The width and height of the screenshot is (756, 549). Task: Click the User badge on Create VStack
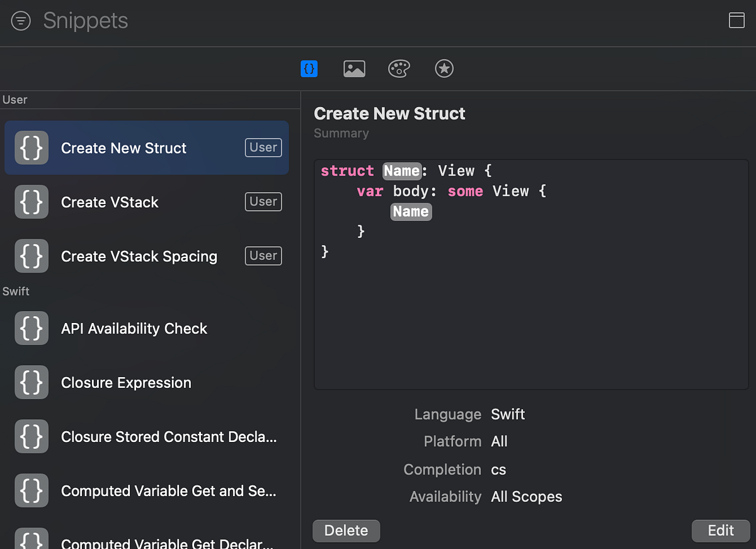(x=263, y=201)
